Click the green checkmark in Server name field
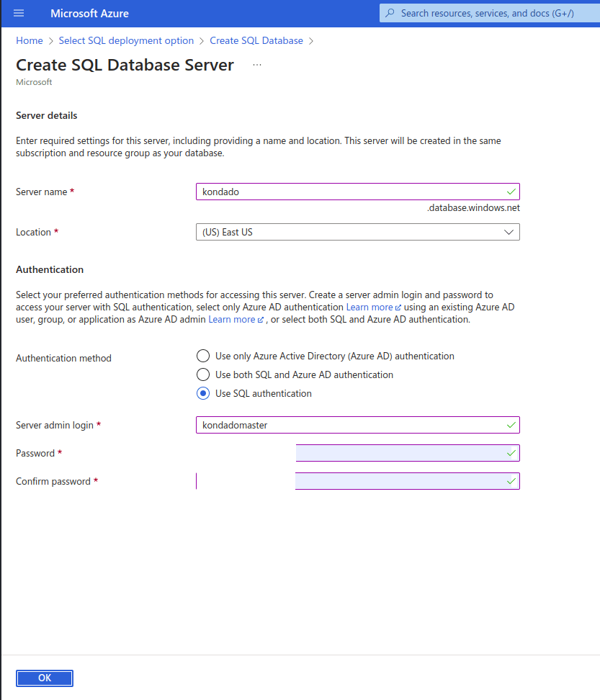The image size is (600, 700). [511, 192]
